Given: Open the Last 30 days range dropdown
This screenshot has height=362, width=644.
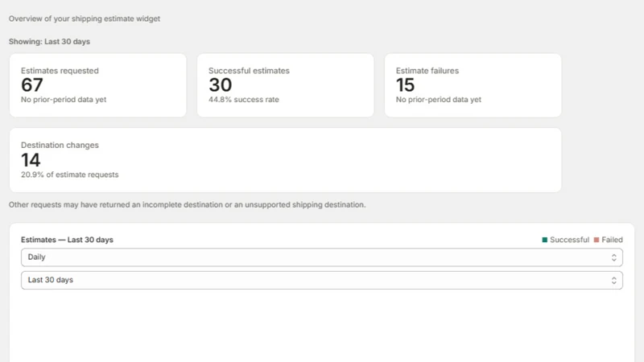Looking at the screenshot, I should tap(321, 280).
